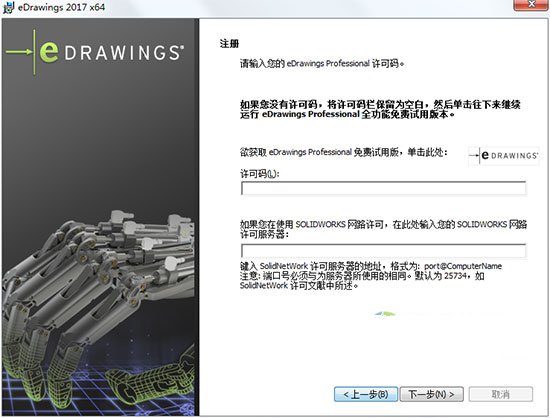Close the eDrawings 2017 installer window

pos(531,5)
